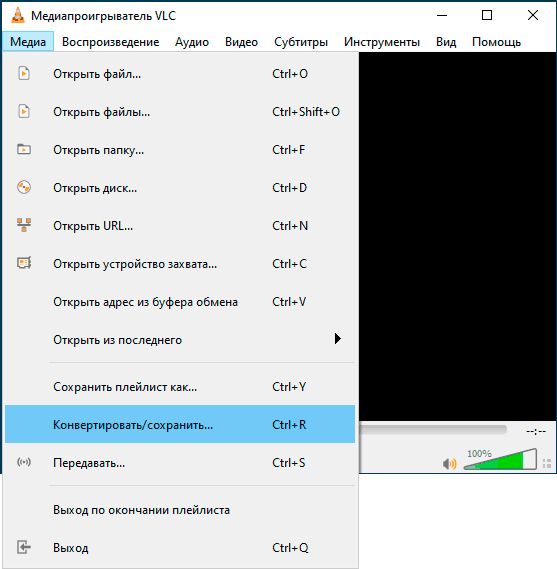557x569 pixels.
Task: Mute audio via the speaker icon
Action: pos(450,463)
